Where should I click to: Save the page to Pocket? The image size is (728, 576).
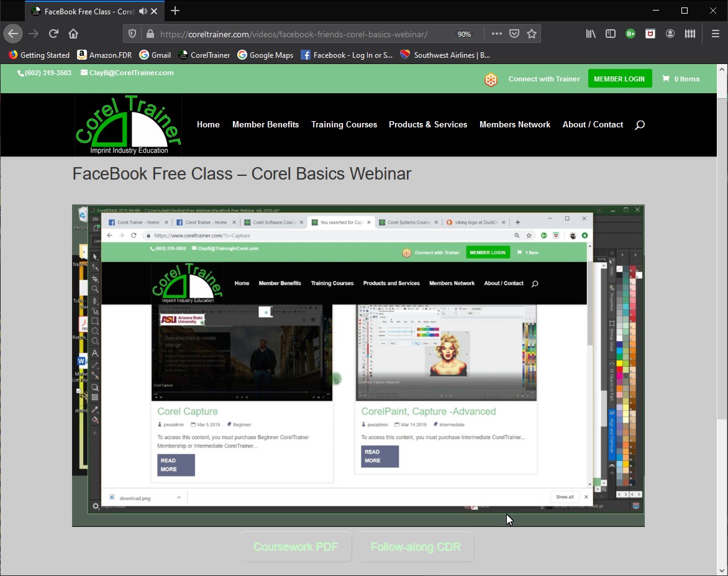(x=514, y=34)
